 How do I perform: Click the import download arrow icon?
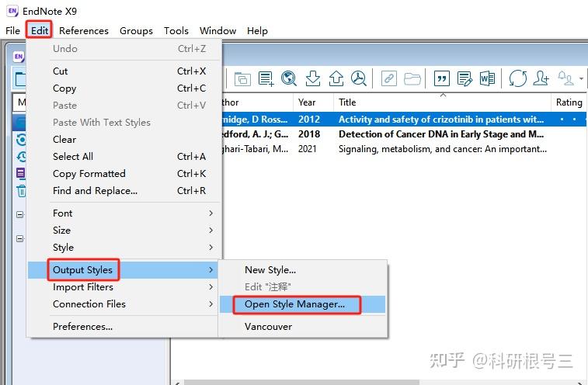[313, 78]
